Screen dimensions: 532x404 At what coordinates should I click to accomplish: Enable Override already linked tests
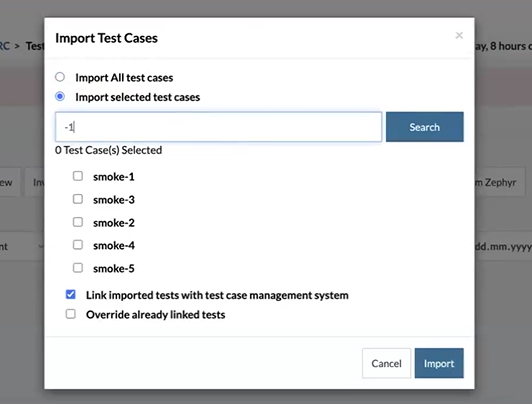[71, 314]
